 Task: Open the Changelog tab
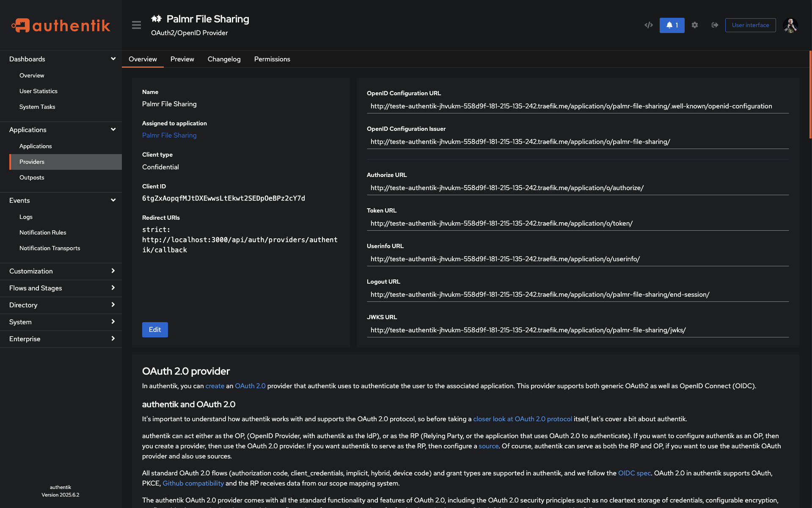224,59
